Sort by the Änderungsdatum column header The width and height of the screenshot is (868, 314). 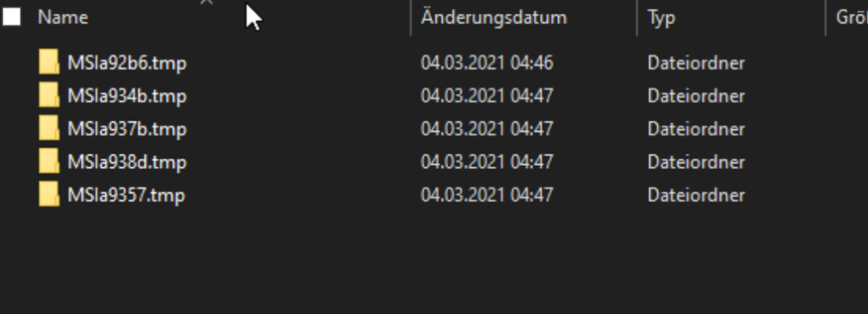click(x=493, y=17)
